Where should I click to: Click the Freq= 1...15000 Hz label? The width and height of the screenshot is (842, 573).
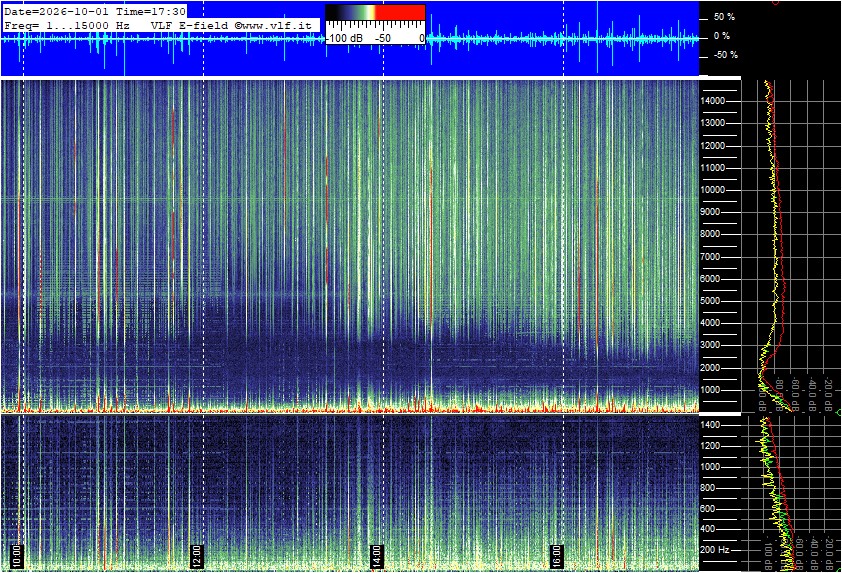point(67,25)
